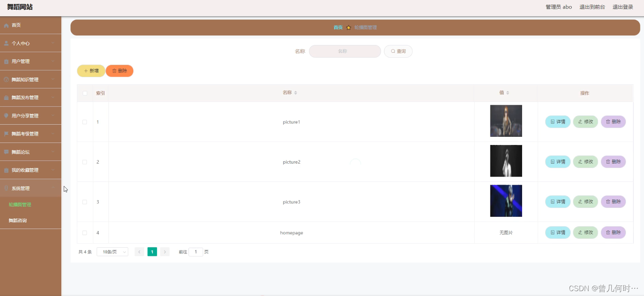This screenshot has width=644, height=296.
Task: Click 删除 for picture1 row
Action: pyautogui.click(x=613, y=122)
